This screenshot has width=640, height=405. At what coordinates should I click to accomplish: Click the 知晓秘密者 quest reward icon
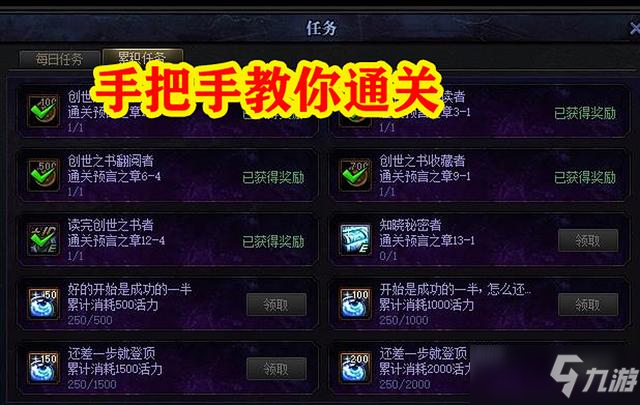(x=355, y=240)
